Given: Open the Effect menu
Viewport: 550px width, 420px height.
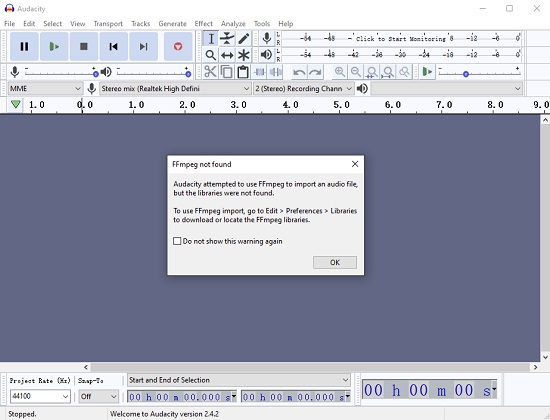Looking at the screenshot, I should point(203,24).
